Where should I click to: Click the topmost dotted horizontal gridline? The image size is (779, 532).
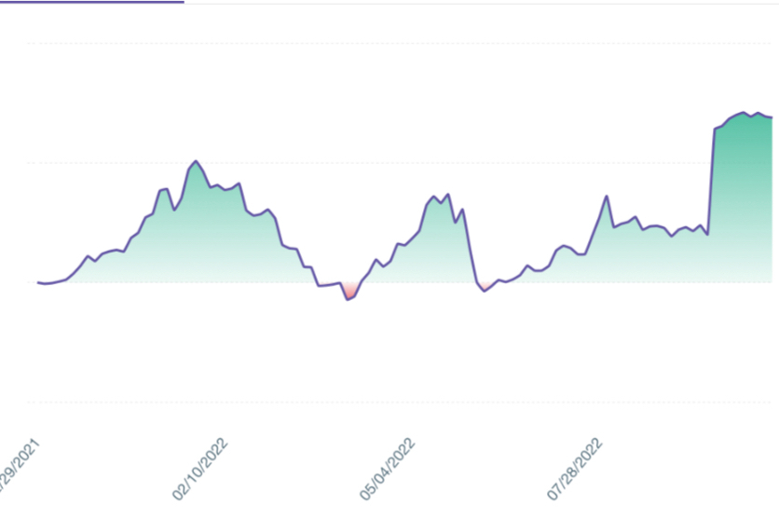pos(399,43)
